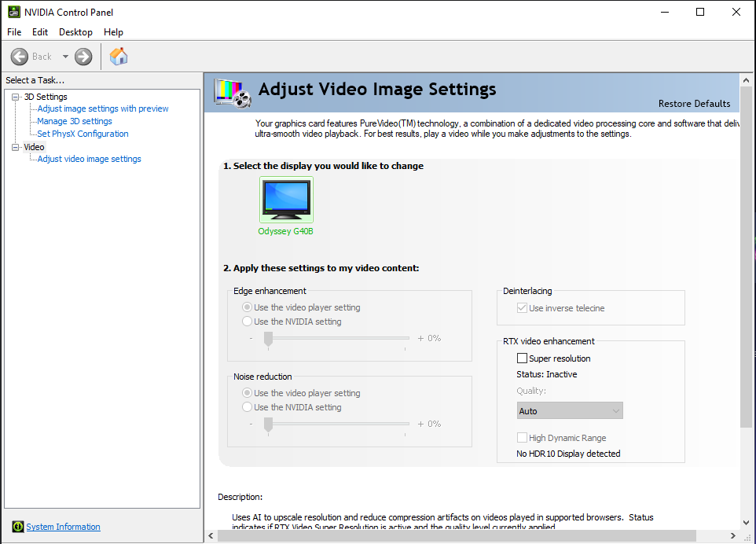Select the Odyssey G40B monitor icon
Viewport: 756px width, 544px height.
[286, 199]
